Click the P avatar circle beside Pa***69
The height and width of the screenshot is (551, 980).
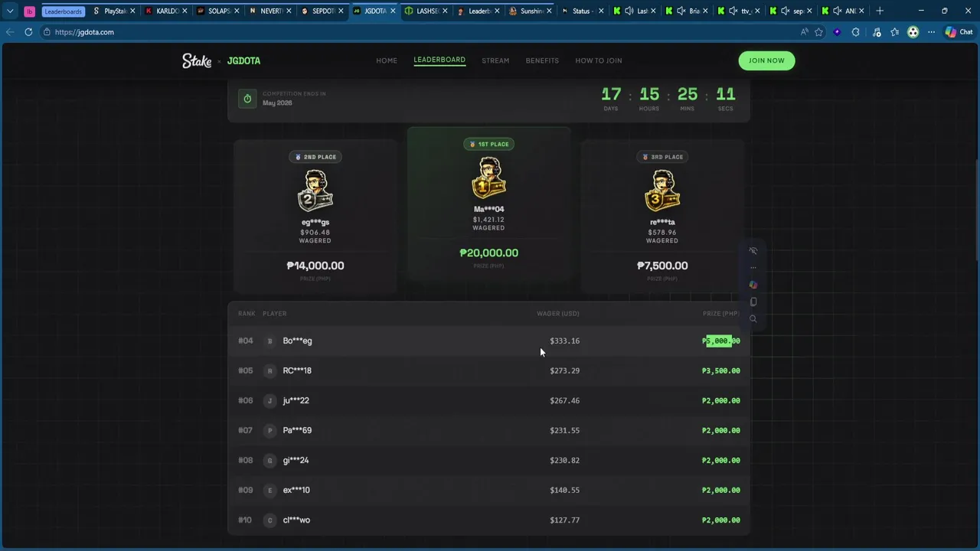(x=269, y=430)
